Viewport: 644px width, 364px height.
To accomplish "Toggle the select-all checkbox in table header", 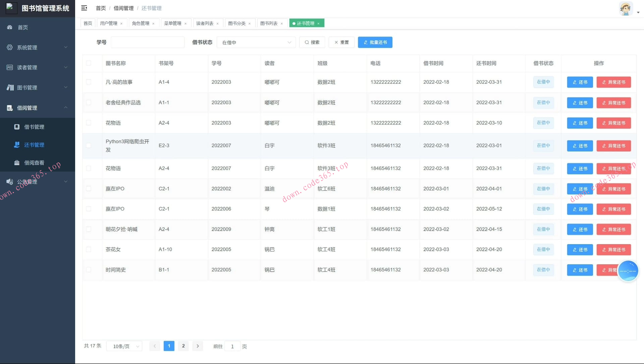I will pos(89,63).
